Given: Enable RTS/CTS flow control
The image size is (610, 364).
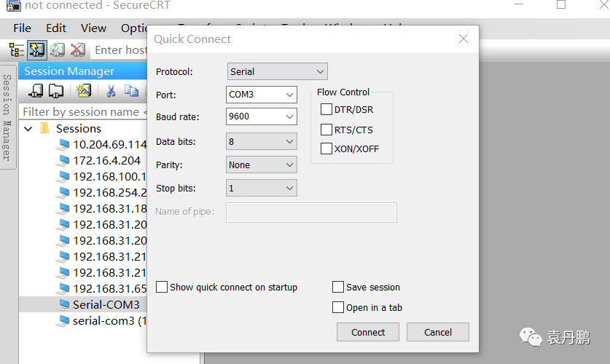Looking at the screenshot, I should 326,130.
